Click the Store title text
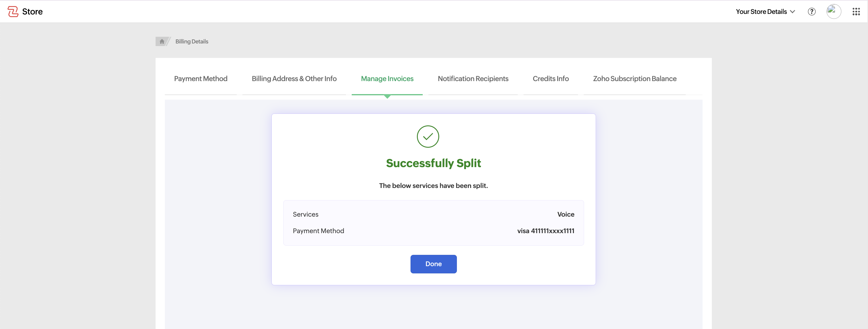 [x=32, y=12]
